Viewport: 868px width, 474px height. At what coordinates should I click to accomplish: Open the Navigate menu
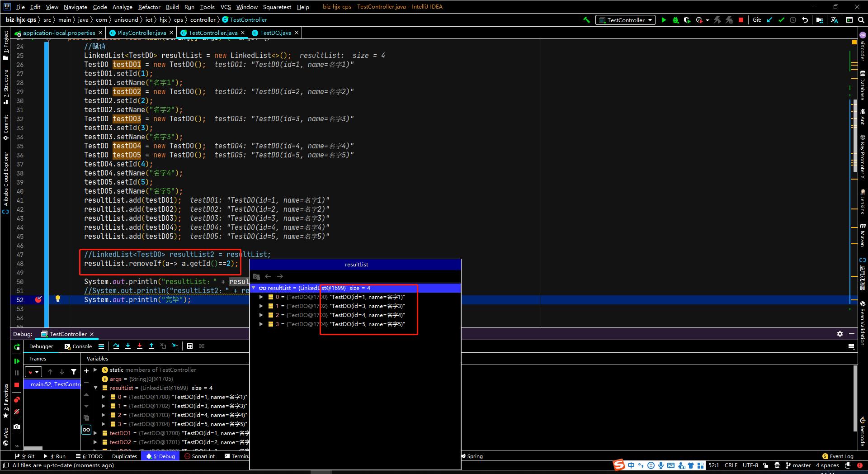click(x=75, y=7)
